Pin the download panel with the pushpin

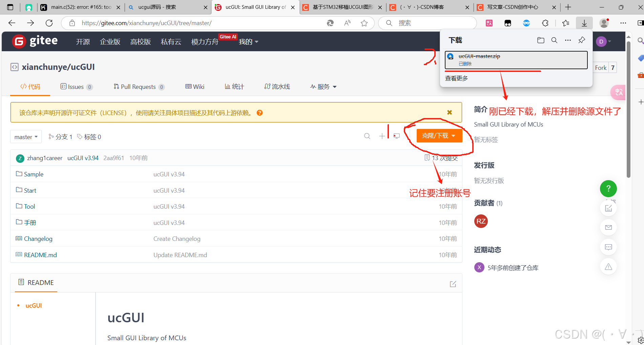(582, 40)
